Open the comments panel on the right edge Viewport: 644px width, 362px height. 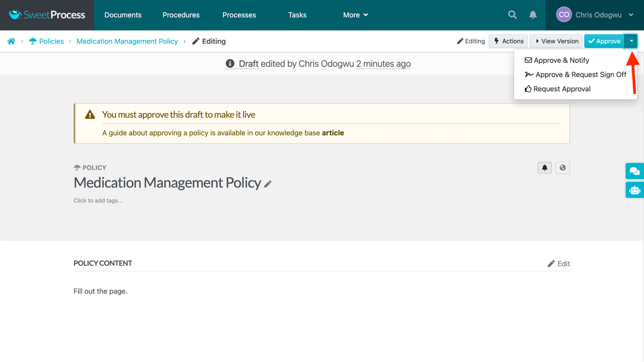pyautogui.click(x=634, y=171)
